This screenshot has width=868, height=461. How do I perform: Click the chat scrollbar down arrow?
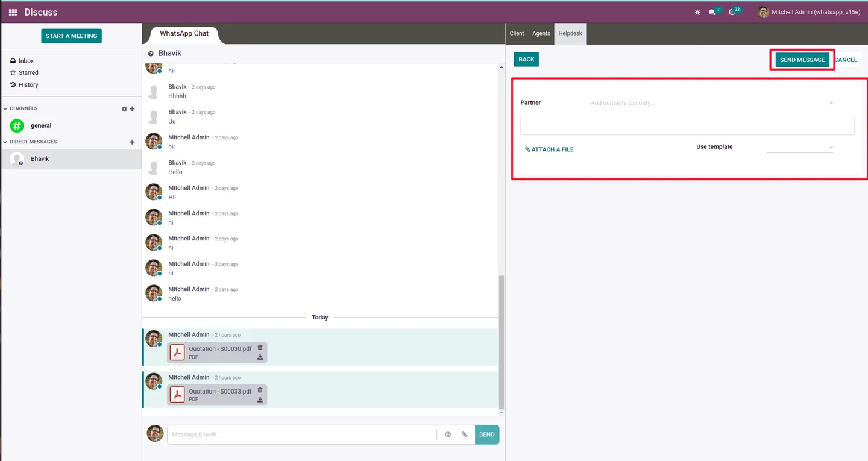tap(502, 413)
